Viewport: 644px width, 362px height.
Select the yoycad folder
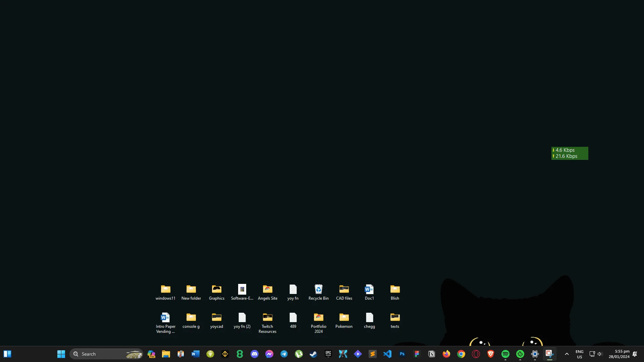[217, 320]
